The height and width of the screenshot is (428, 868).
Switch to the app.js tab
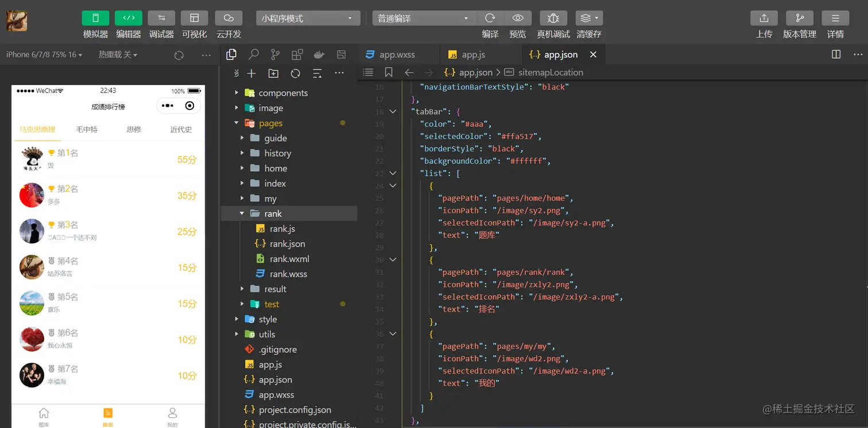point(474,55)
